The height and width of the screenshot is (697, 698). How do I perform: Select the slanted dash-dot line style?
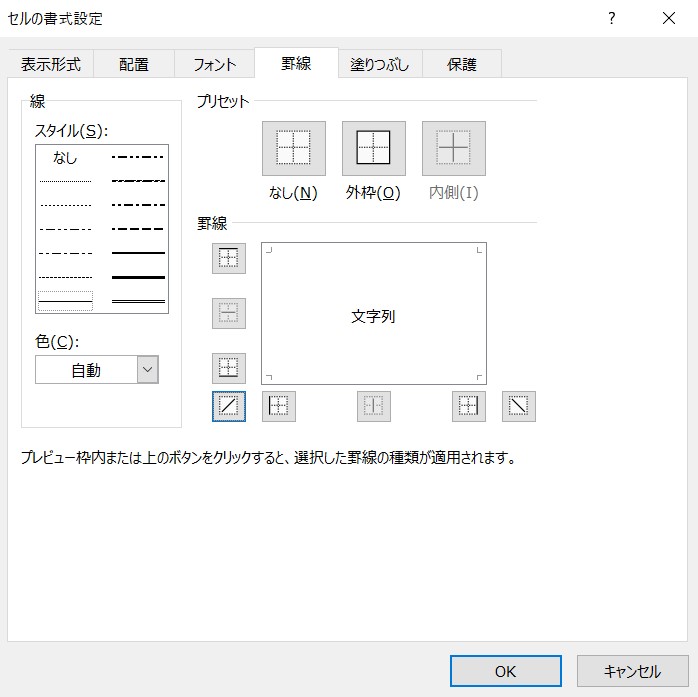click(x=138, y=181)
